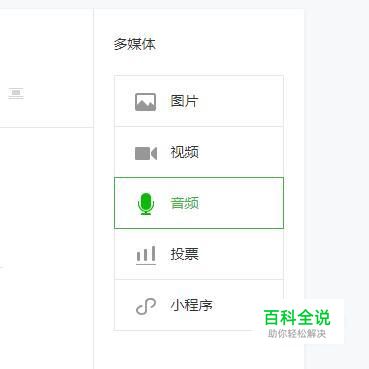Click the video camera icon

[146, 153]
